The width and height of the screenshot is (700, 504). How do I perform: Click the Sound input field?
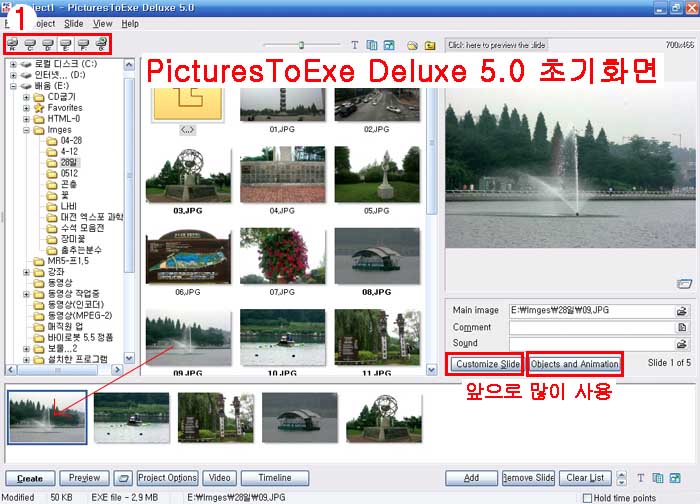[592, 344]
